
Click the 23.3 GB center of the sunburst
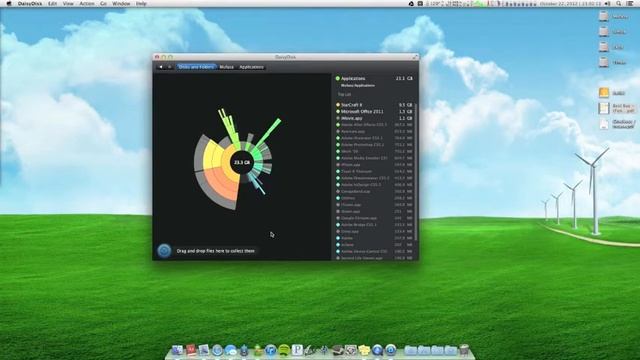(x=242, y=162)
